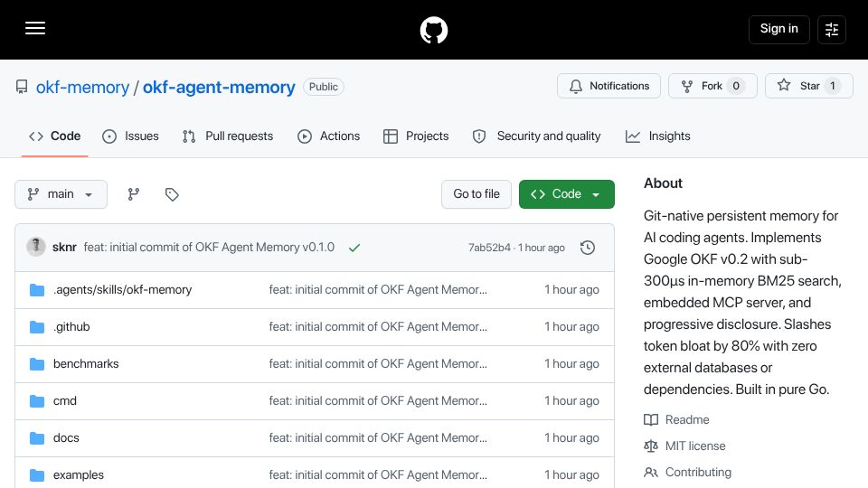
Task: Open the Projects tab
Action: (416, 136)
